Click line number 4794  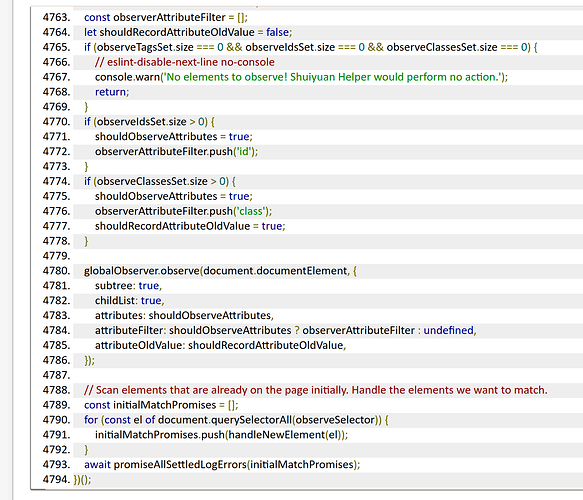point(56,479)
